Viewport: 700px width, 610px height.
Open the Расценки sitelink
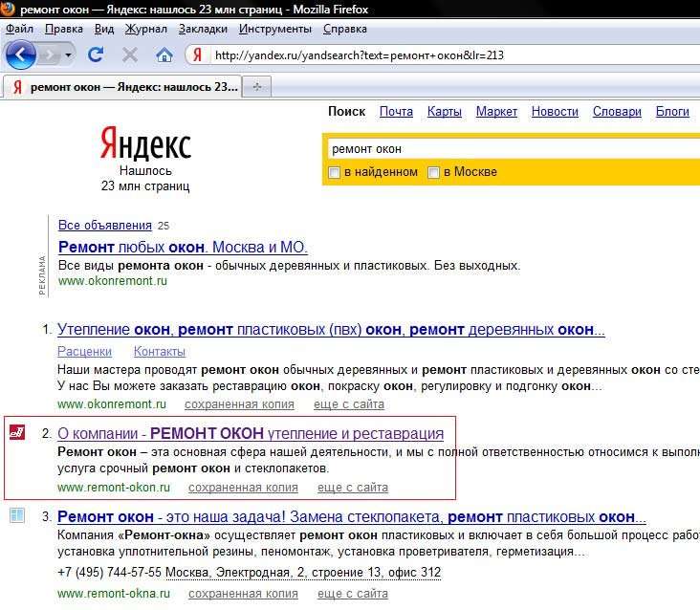click(84, 352)
